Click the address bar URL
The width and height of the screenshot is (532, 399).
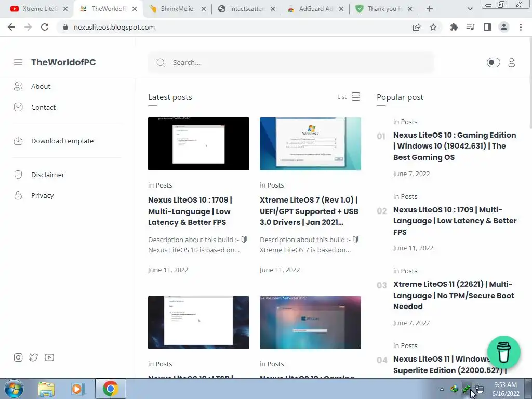[x=114, y=27]
